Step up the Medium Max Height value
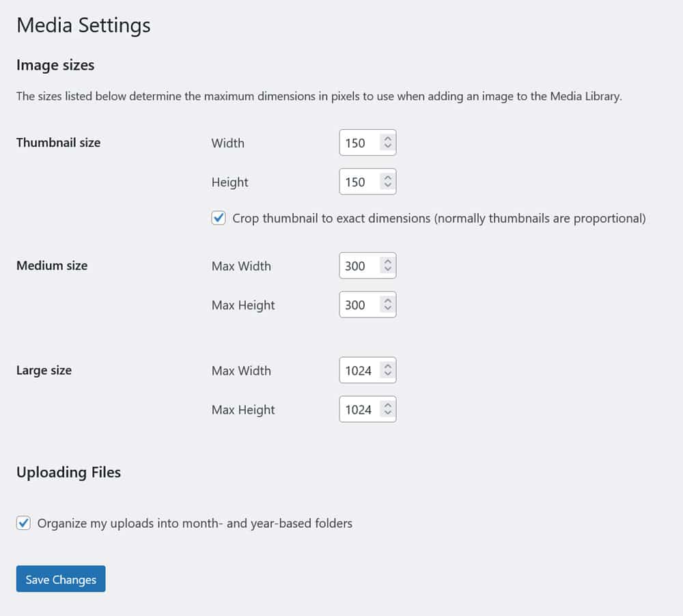683x616 pixels. pos(388,301)
